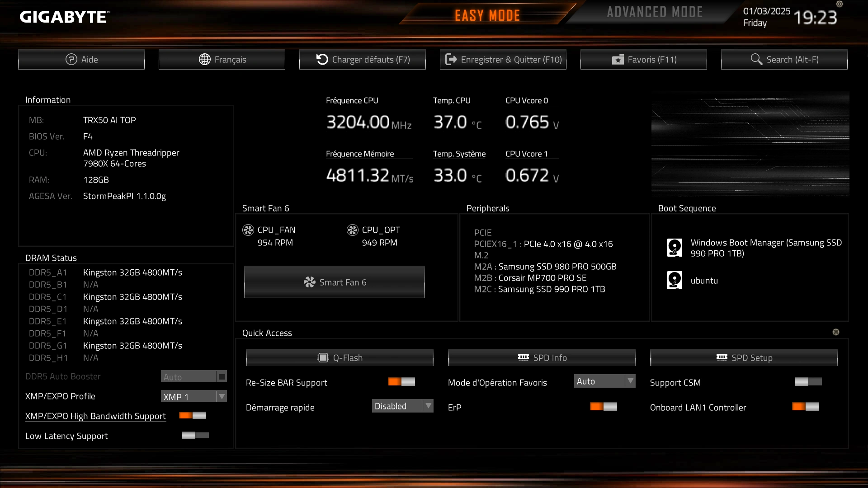Click the ubuntu boot disk icon

[x=675, y=280]
